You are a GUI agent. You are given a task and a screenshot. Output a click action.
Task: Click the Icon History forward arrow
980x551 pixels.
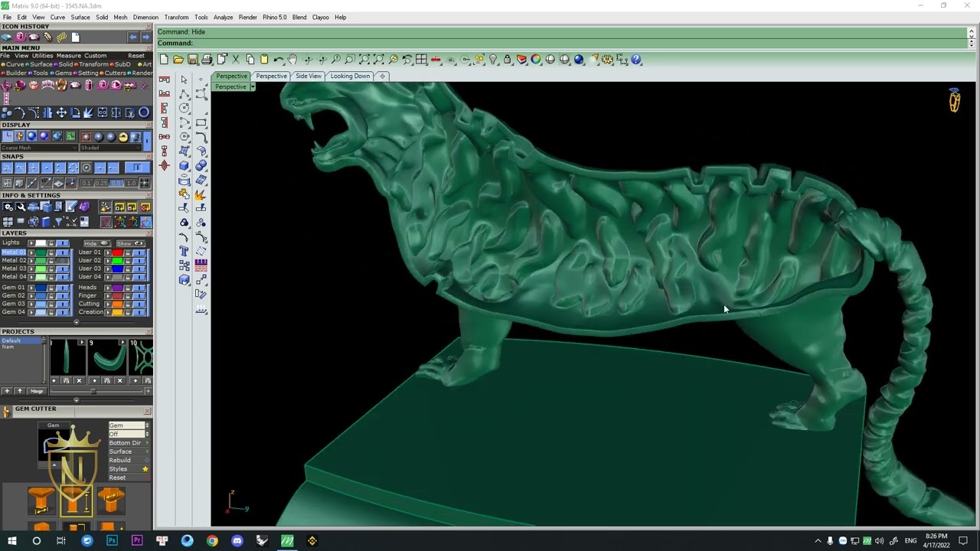pos(146,37)
